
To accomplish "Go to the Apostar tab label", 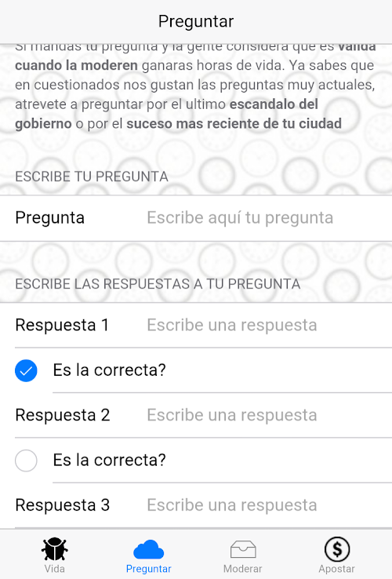I will (337, 569).
